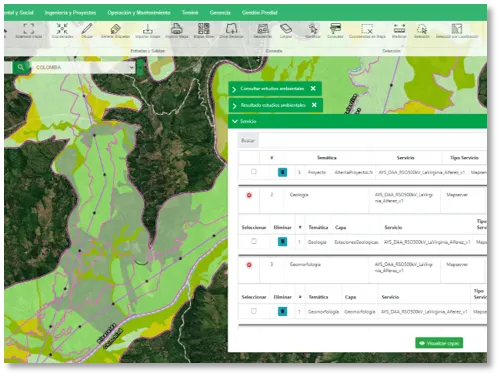Sort by the Temática column header in main table
This screenshot has height=376, width=500.
(x=327, y=158)
